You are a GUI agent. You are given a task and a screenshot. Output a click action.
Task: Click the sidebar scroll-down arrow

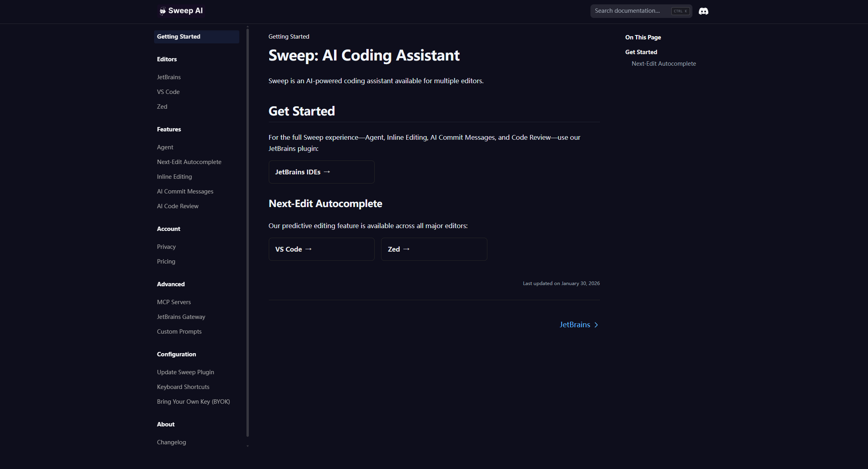[248, 446]
